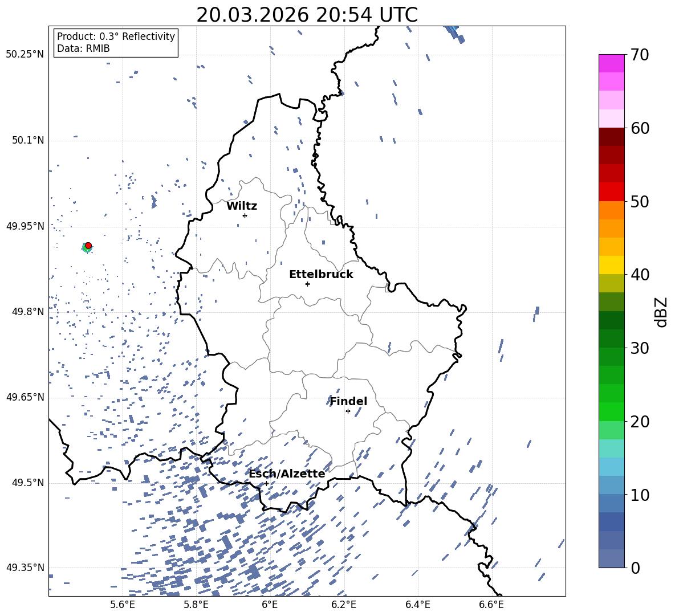
Task: Click the 6.2°E longitude label
Action: [x=344, y=605]
